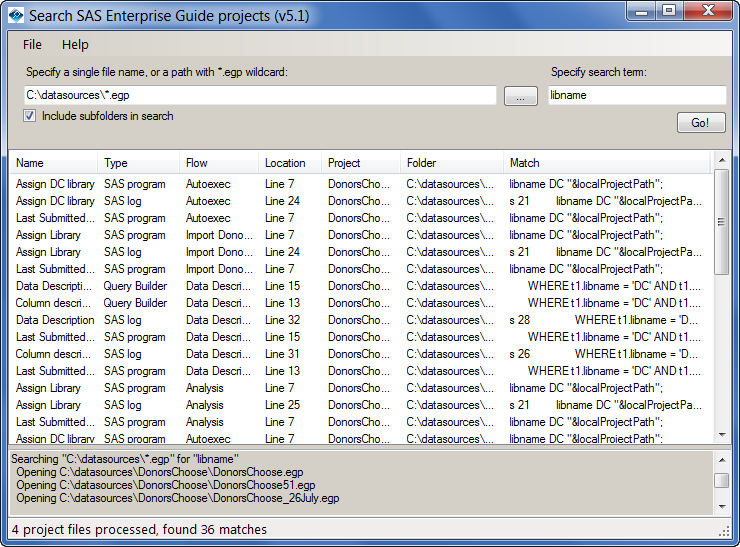Click log line Opening DonorsChoose.egp
Screen dimensions: 740x547
point(160,472)
